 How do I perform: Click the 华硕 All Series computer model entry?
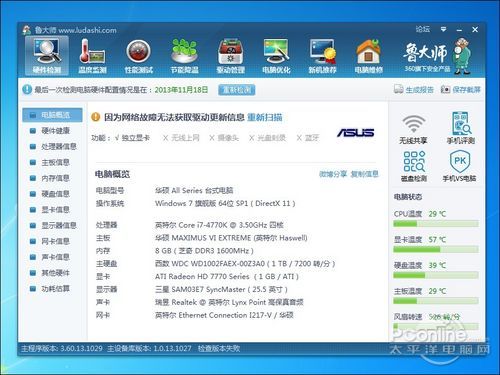point(194,191)
